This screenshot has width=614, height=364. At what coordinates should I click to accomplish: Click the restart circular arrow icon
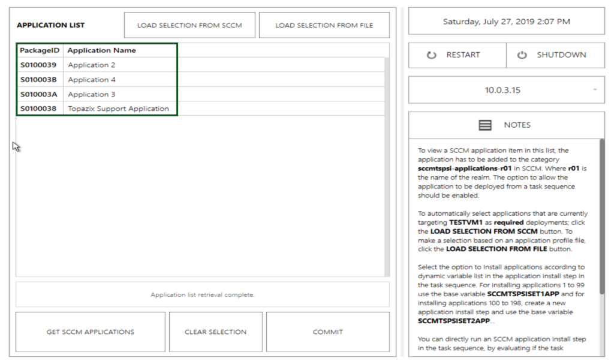[432, 55]
